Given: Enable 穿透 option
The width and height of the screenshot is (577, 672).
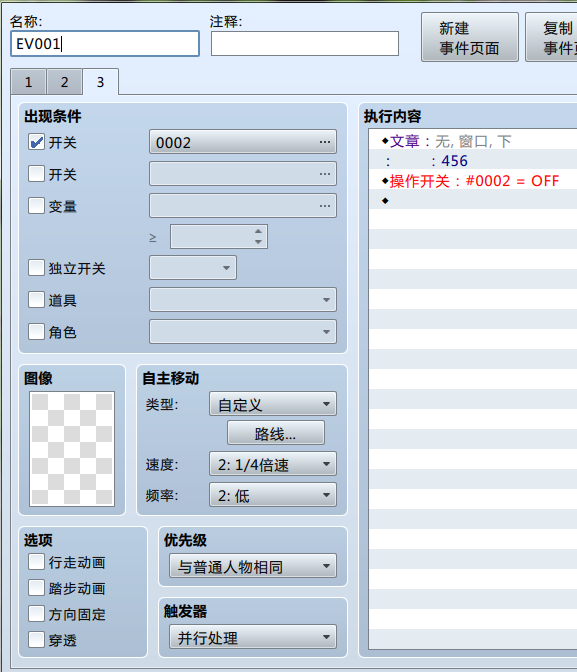Looking at the screenshot, I should (36, 640).
